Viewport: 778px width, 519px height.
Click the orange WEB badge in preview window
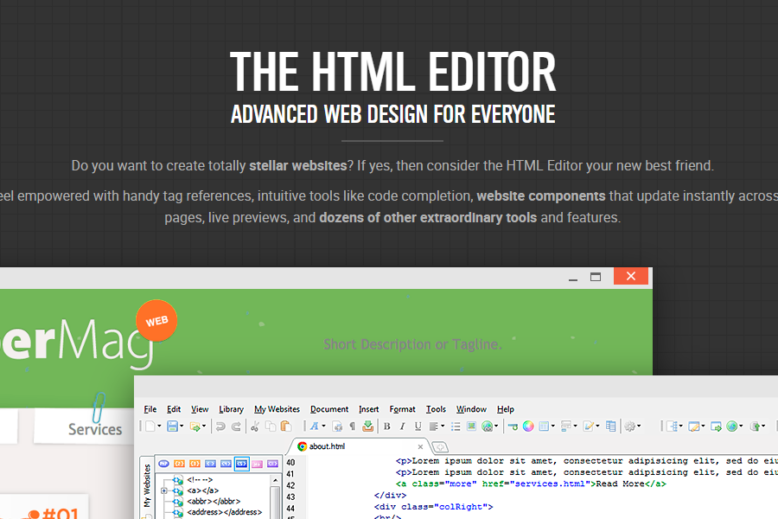pyautogui.click(x=156, y=321)
